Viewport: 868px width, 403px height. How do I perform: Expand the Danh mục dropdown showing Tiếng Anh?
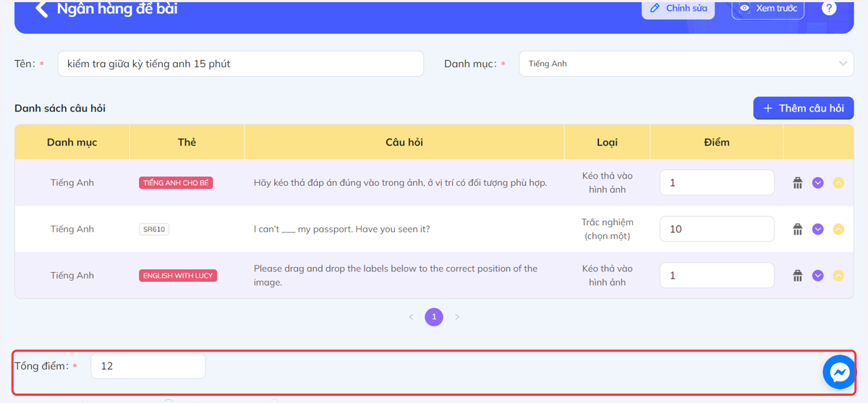pyautogui.click(x=686, y=64)
